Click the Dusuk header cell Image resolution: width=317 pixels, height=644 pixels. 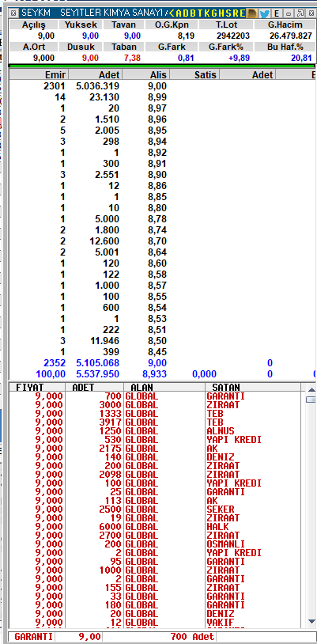pyautogui.click(x=81, y=47)
